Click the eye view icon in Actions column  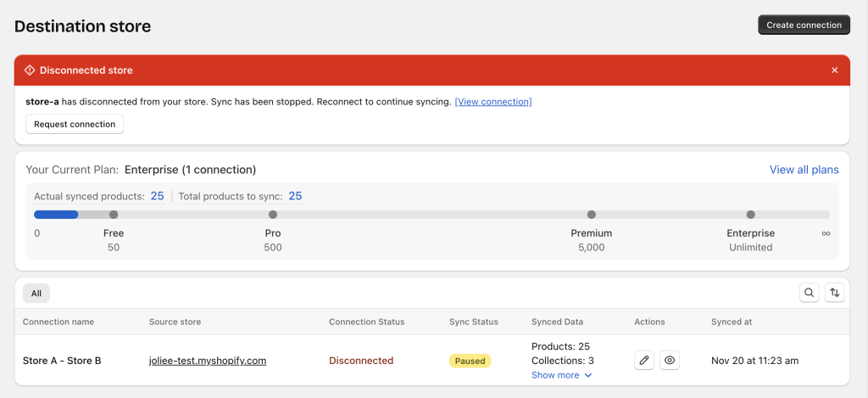coord(670,361)
